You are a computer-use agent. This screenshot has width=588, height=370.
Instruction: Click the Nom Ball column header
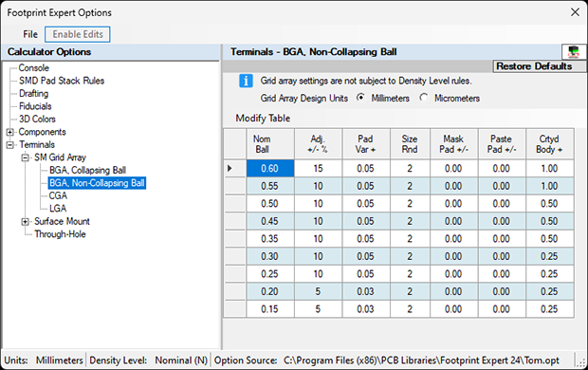(x=270, y=144)
